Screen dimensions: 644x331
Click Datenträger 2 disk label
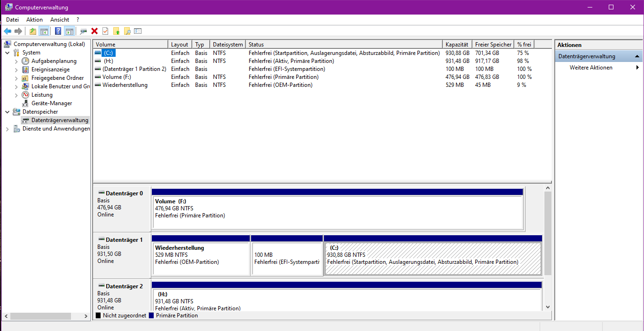tap(124, 286)
